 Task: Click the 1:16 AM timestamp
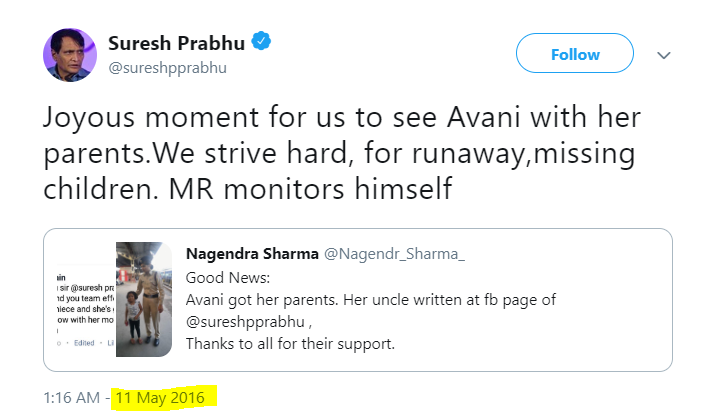[x=71, y=398]
